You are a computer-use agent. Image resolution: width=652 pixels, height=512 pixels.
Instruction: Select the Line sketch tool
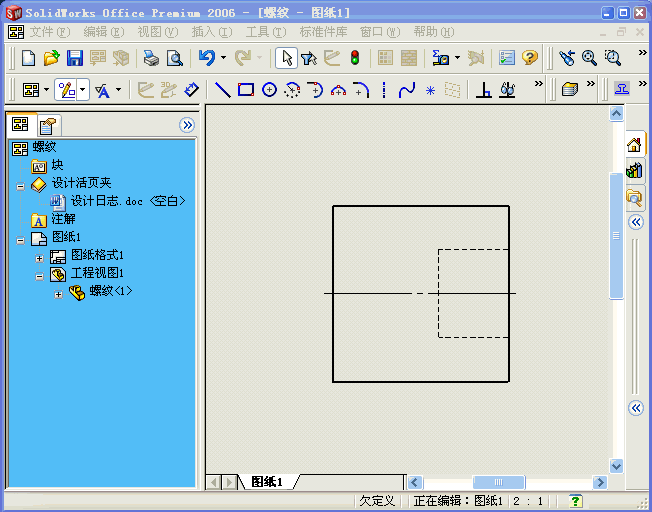coord(223,89)
